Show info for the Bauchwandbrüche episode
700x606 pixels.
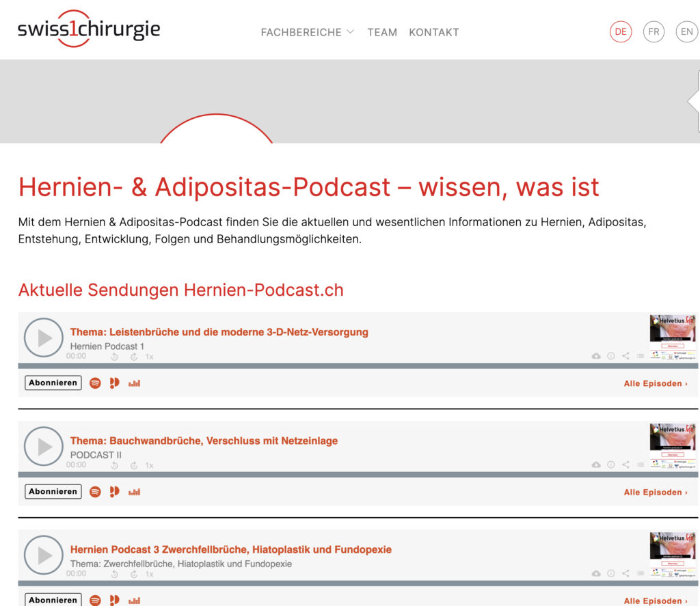611,465
